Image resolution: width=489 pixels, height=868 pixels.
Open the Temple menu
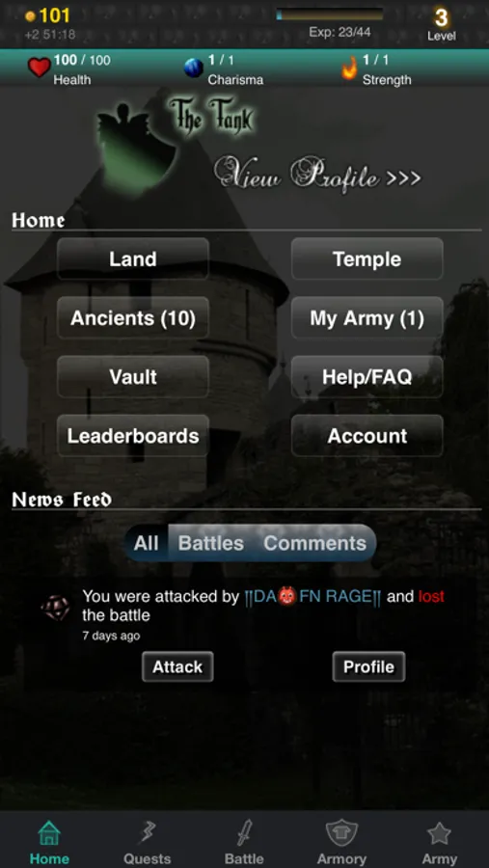(367, 259)
